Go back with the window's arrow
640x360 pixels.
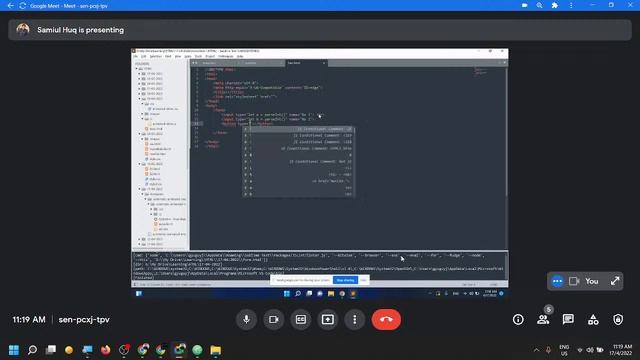(x=11, y=6)
